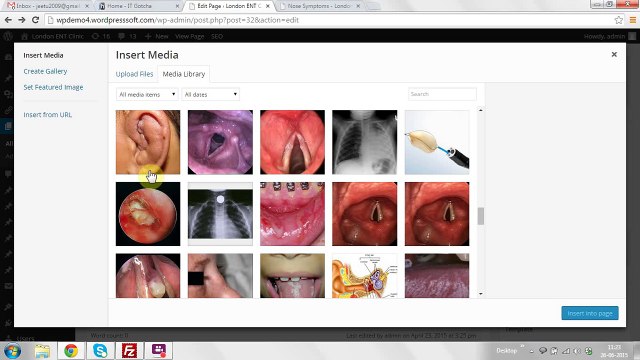Select the X-ray with coin thumbnail
This screenshot has width=640, height=360.
pos(220,214)
